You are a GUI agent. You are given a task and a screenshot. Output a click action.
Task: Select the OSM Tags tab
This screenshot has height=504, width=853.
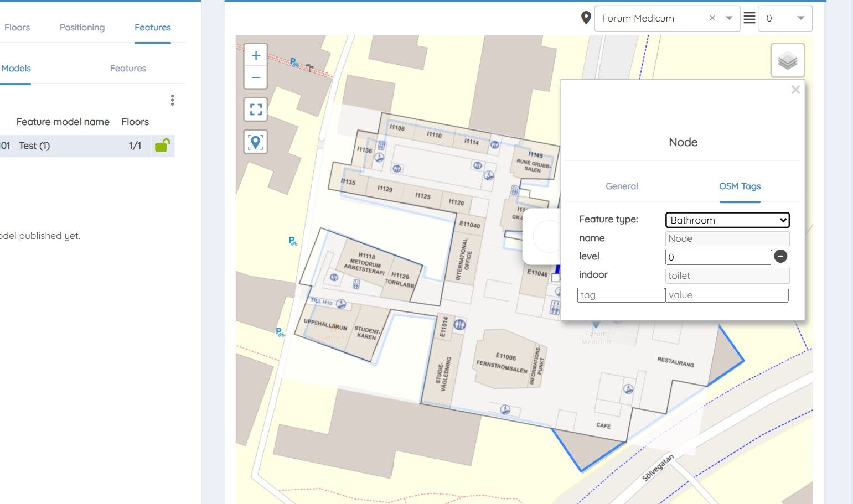coord(740,186)
